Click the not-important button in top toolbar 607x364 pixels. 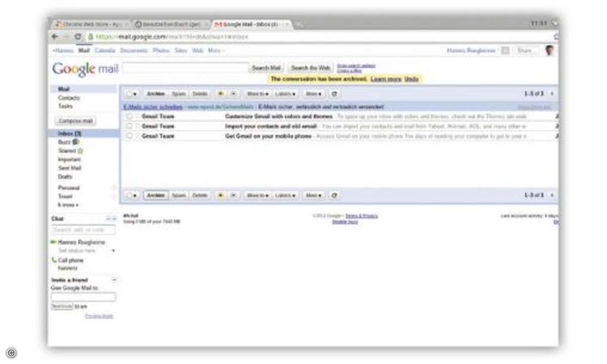233,94
